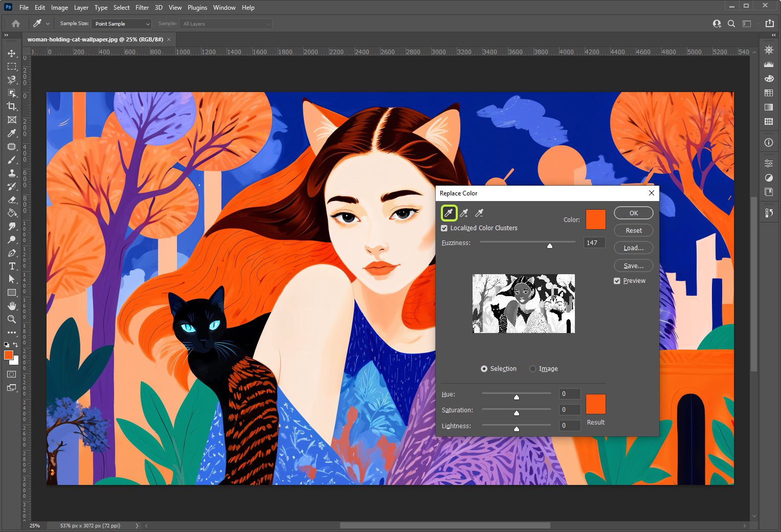Image resolution: width=781 pixels, height=532 pixels.
Task: Click the Fuzziness slider handle
Action: 550,246
